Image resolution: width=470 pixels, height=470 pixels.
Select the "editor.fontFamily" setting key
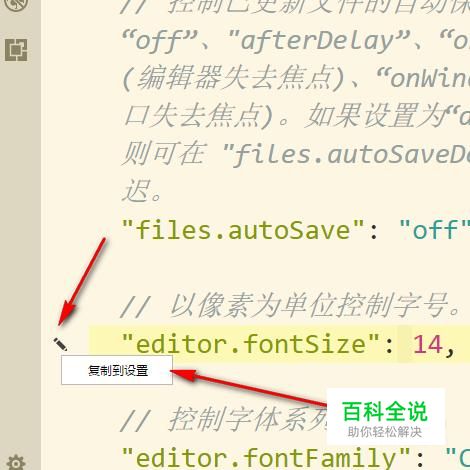(x=266, y=458)
